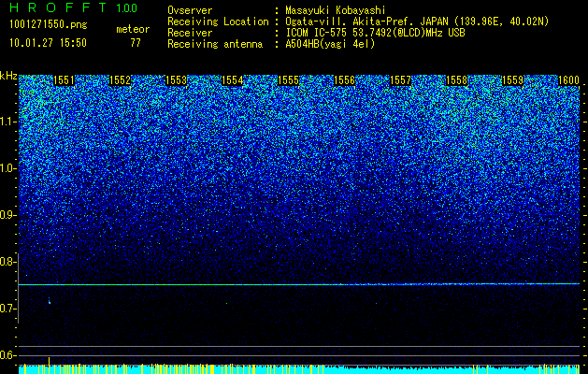The width and height of the screenshot is (588, 374).
Task: Click observer name Masayuki Kobayashi
Action: coord(335,11)
